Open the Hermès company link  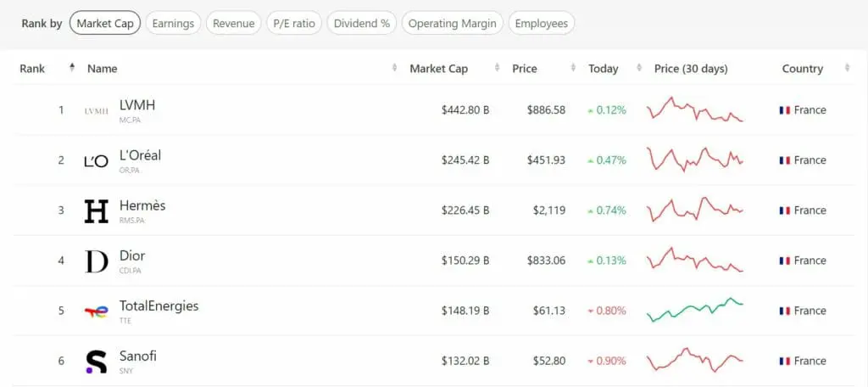click(142, 205)
